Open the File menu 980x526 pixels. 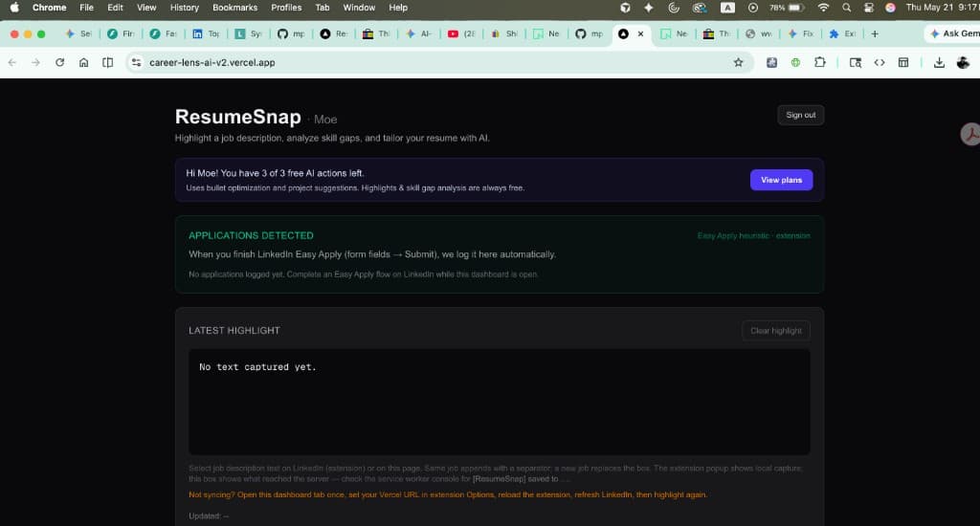pos(86,8)
